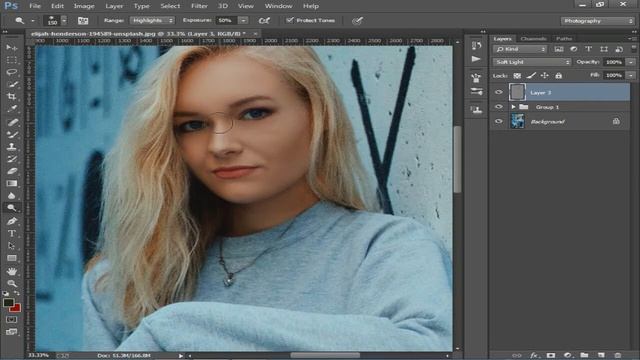
Task: Select the Quick Selection tool
Action: 11,84
